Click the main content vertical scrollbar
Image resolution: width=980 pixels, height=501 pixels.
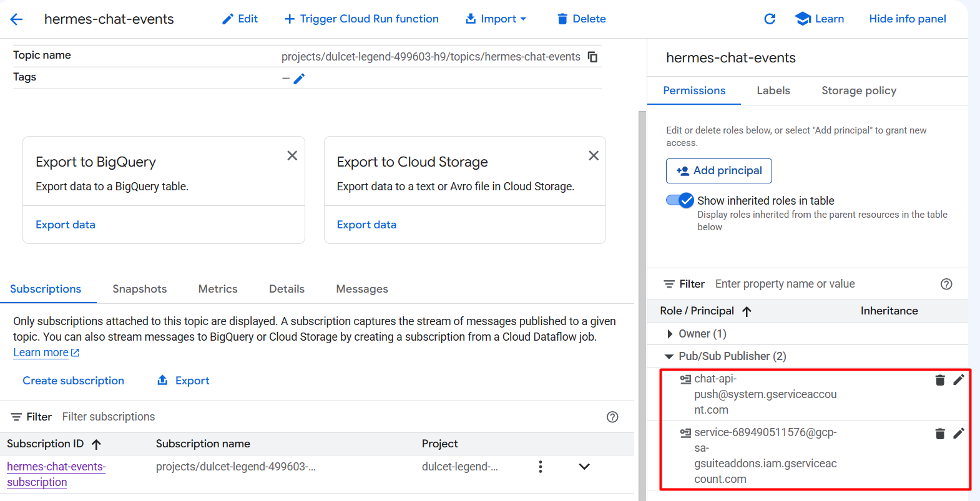(642, 306)
